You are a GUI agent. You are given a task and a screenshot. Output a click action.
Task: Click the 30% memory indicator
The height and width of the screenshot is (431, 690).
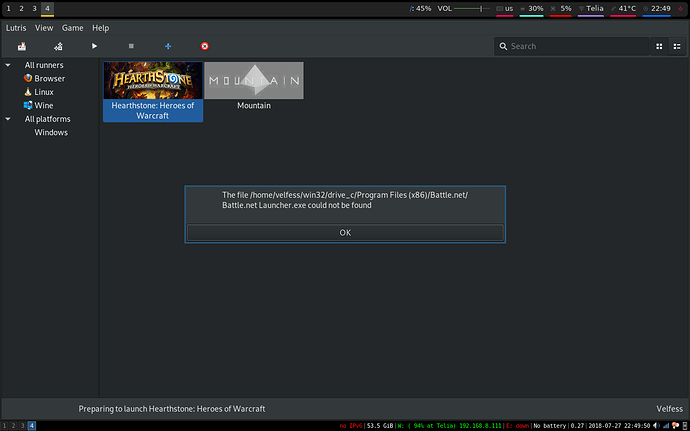pyautogui.click(x=532, y=8)
